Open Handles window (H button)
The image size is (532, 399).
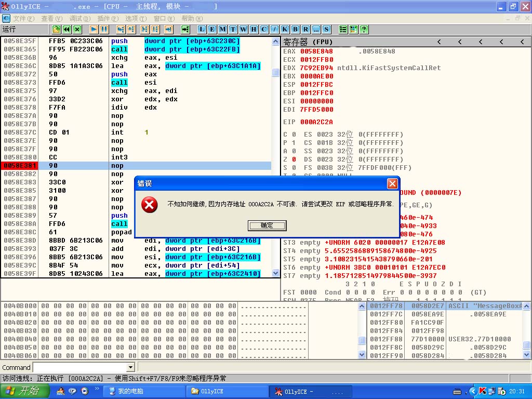(x=254, y=30)
